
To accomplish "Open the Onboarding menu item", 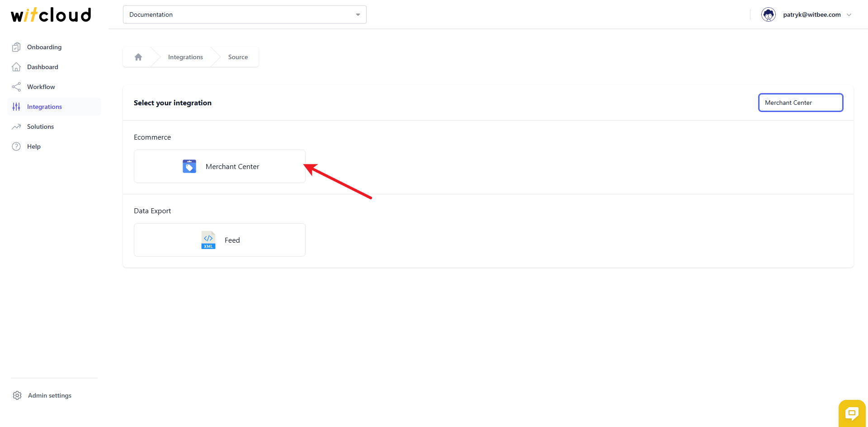I will pos(54,47).
